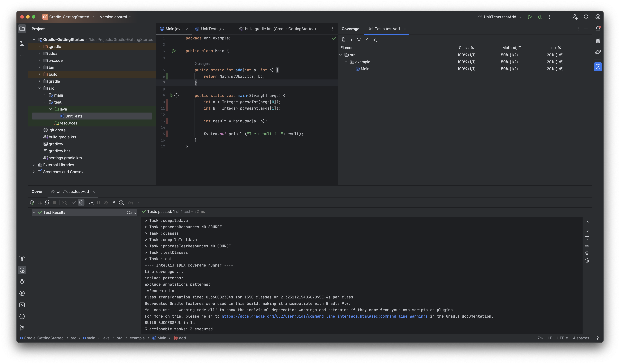Open the Version control dropdown
620x364 pixels.
click(115, 17)
